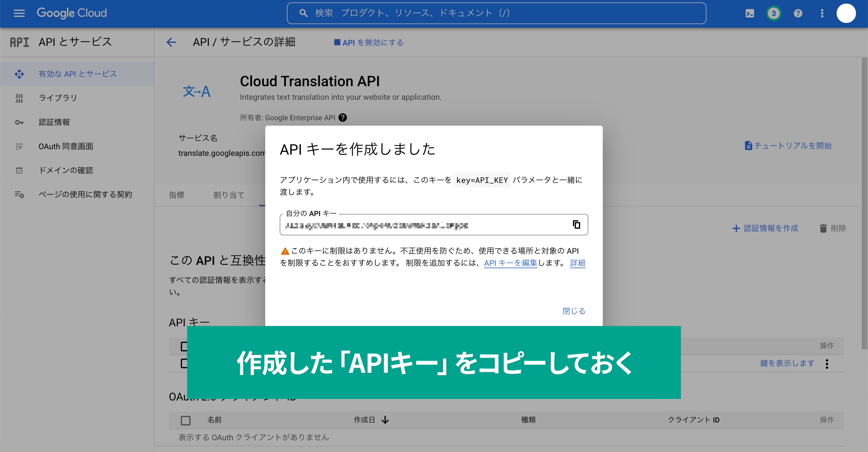868x452 pixels.
Task: Open notifications badge showing 3
Action: point(774,14)
